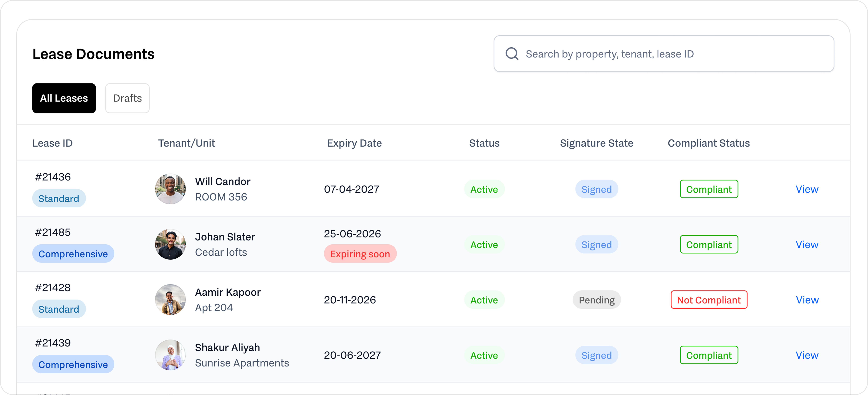Click the Active status for Aamir Kapoor

[484, 300]
